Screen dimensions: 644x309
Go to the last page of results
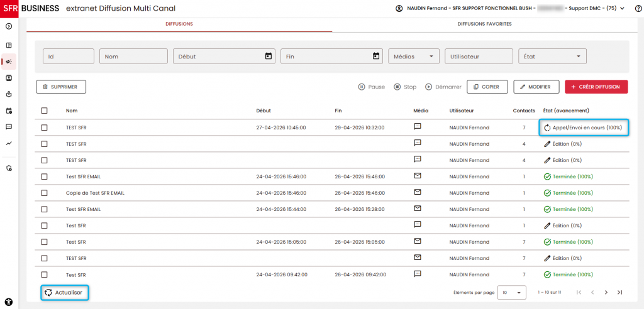coord(619,292)
